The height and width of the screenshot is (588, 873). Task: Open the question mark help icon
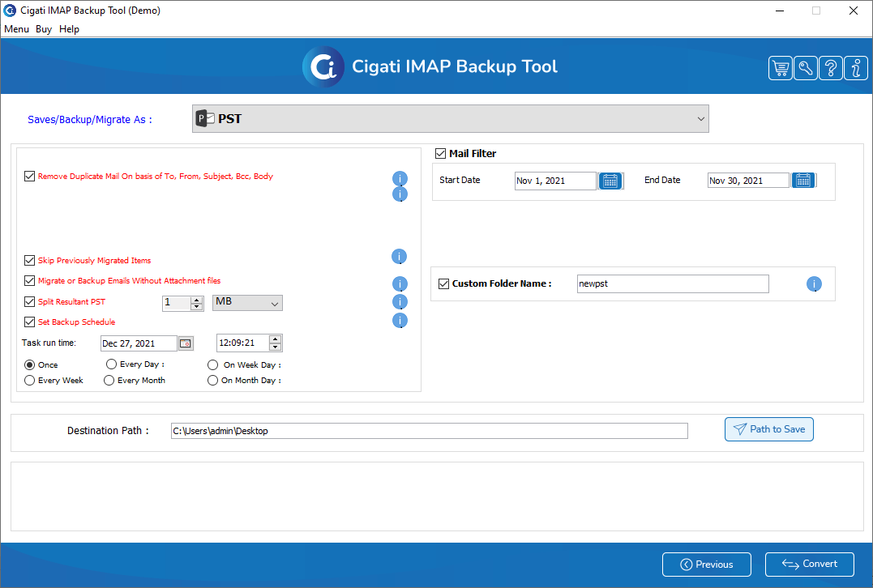point(830,68)
